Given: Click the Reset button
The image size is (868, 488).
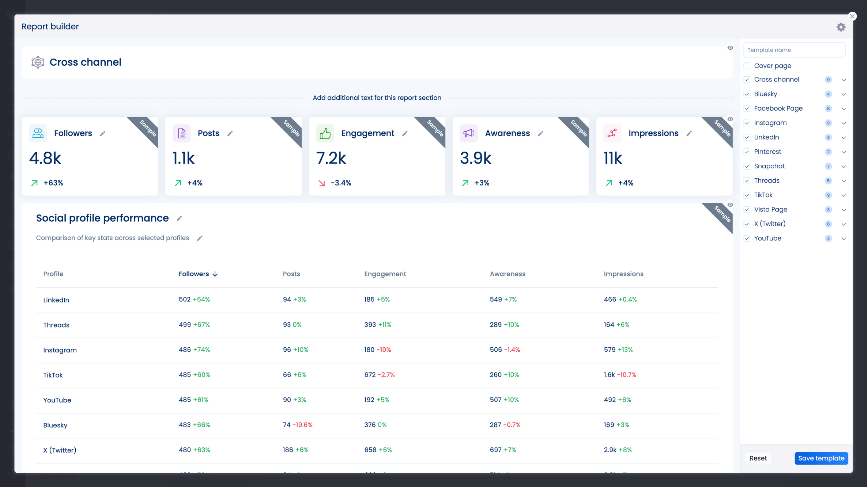Looking at the screenshot, I should tap(758, 458).
